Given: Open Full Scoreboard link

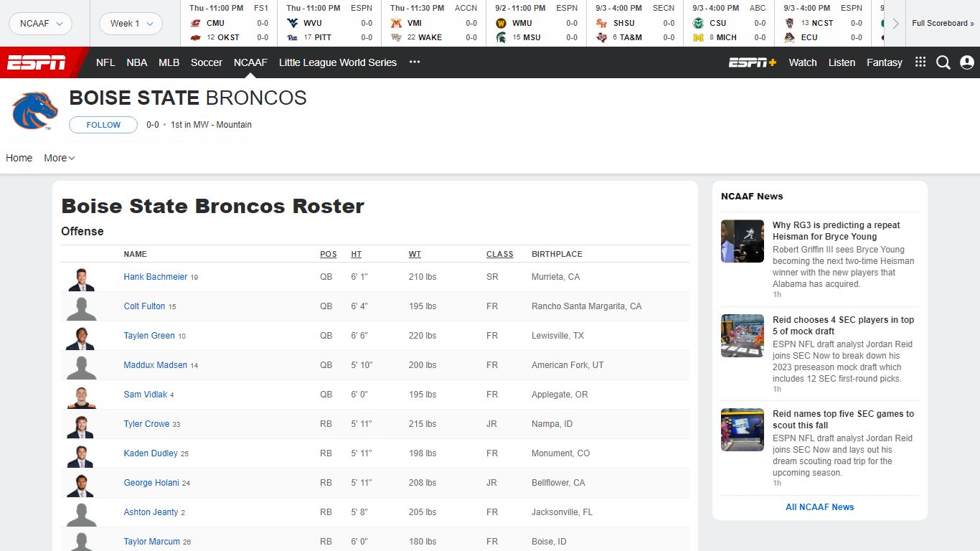Looking at the screenshot, I should click(943, 23).
